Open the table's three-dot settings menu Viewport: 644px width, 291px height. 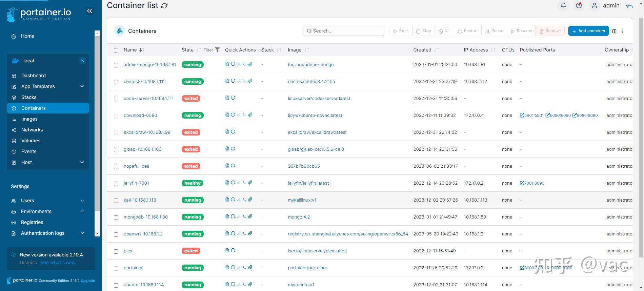click(622, 31)
